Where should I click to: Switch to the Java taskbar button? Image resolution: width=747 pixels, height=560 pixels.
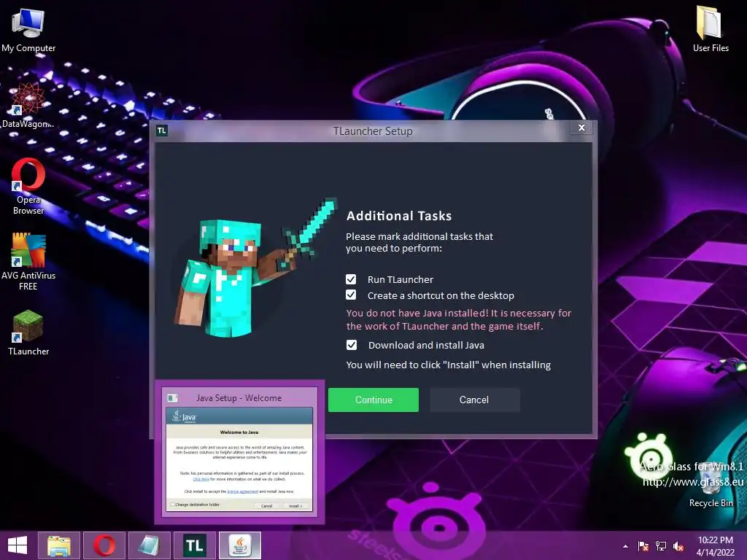[240, 545]
